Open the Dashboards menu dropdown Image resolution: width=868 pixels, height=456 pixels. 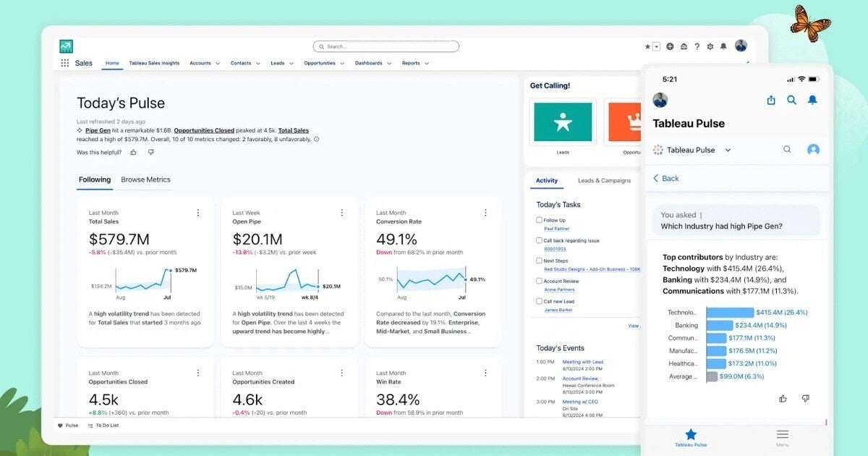tap(388, 63)
